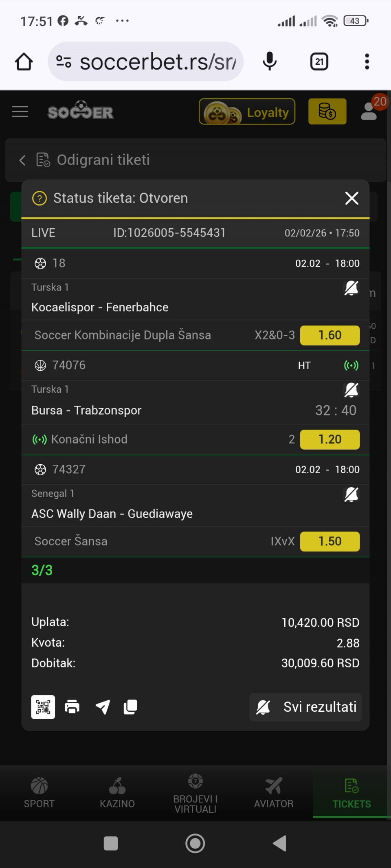Copy the ticket using duplicate icon

click(130, 707)
